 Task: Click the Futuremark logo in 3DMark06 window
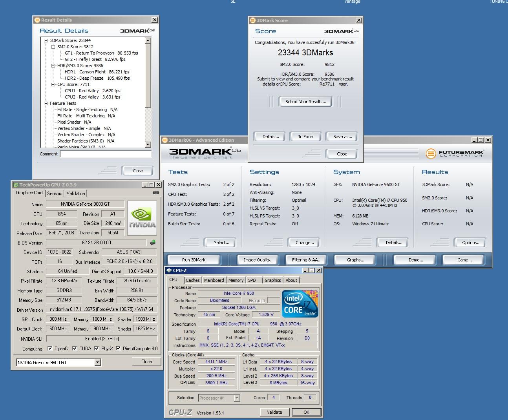coord(455,153)
